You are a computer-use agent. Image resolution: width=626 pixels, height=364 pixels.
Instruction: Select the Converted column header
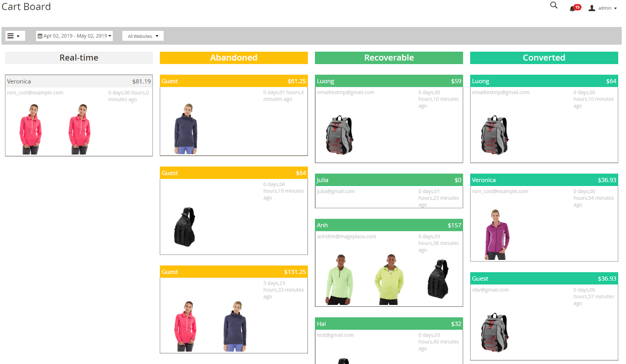tap(544, 58)
